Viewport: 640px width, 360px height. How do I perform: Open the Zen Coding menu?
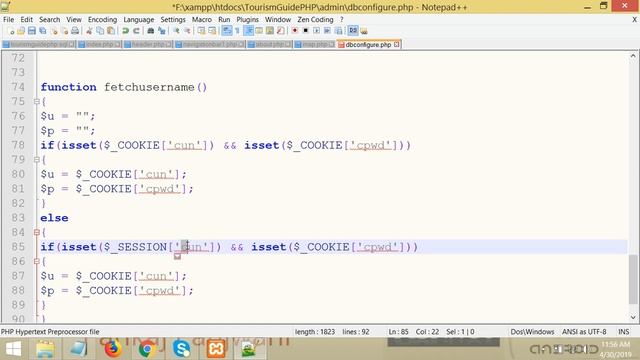tap(315, 19)
